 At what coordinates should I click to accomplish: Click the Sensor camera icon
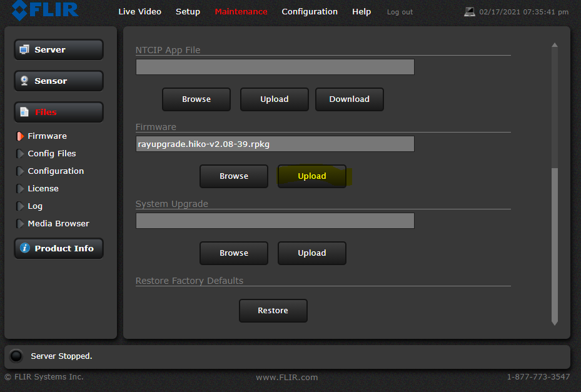(x=24, y=81)
